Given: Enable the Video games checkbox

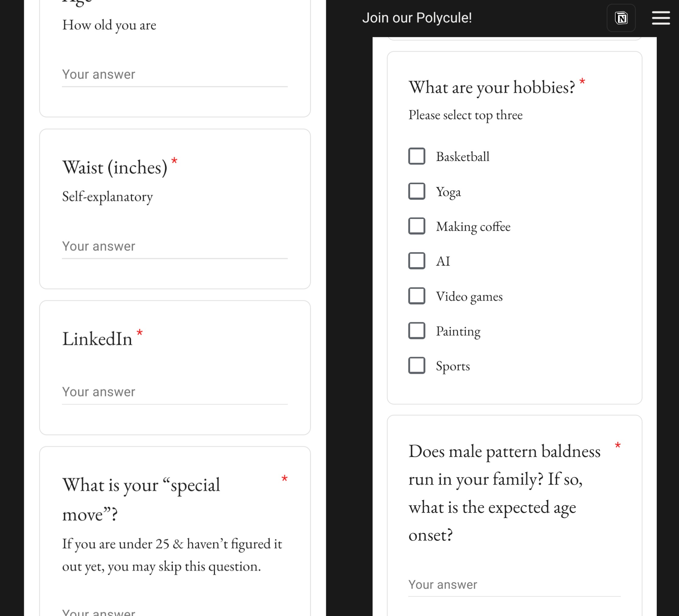Looking at the screenshot, I should [417, 296].
